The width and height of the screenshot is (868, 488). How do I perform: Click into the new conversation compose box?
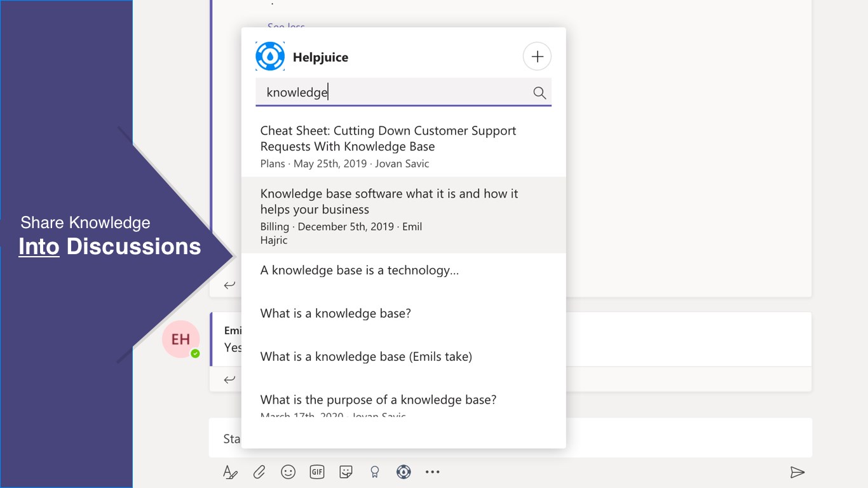pyautogui.click(x=510, y=438)
